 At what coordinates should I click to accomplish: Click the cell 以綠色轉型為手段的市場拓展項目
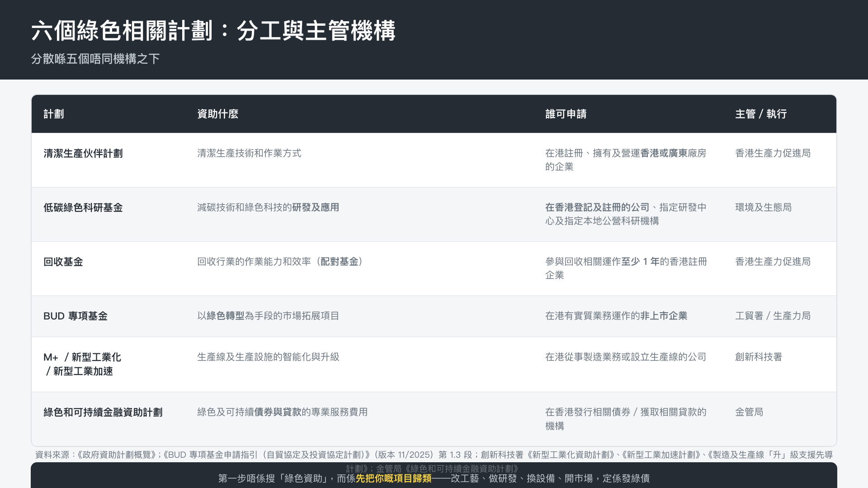click(x=268, y=316)
